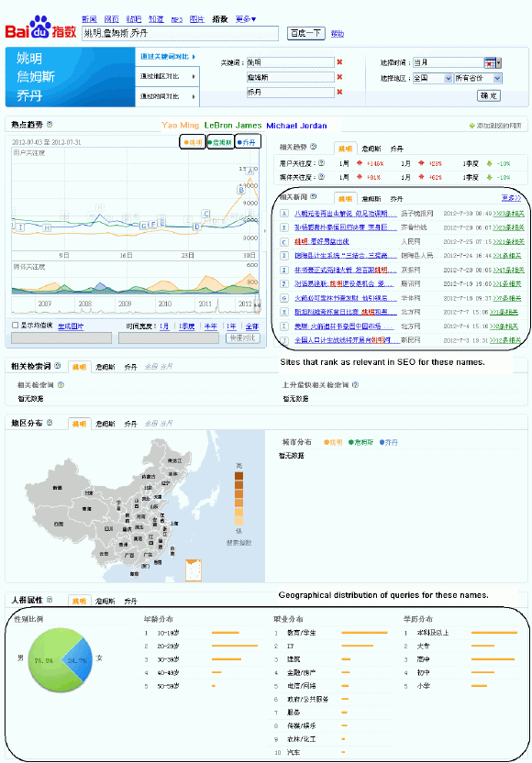This screenshot has height=763, width=532.
Task: Switch to 詹姆斯 tab in 相关新闻
Action: (x=371, y=199)
